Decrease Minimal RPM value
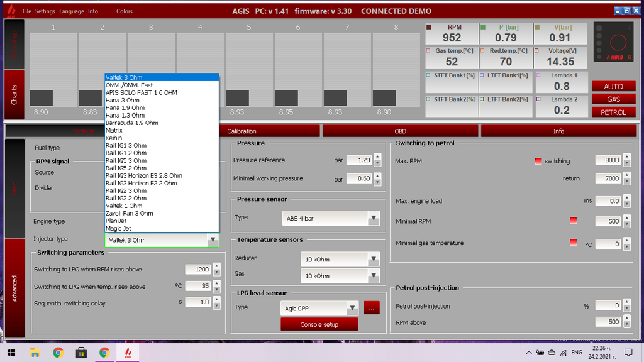 [x=626, y=224]
